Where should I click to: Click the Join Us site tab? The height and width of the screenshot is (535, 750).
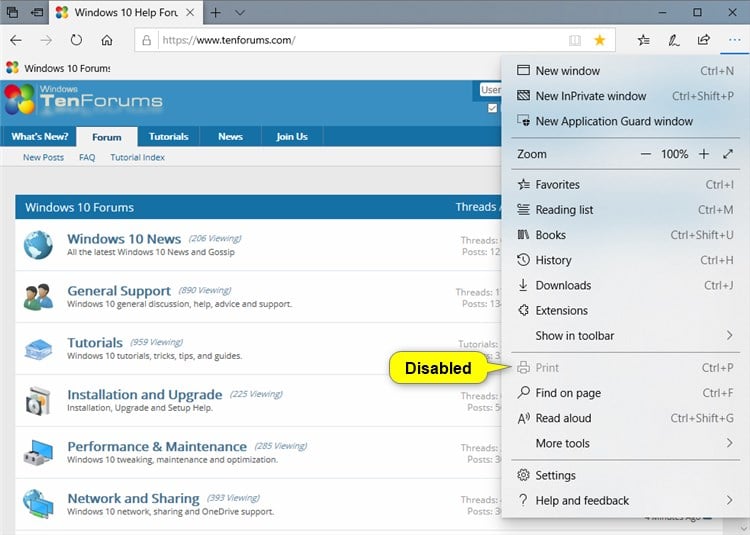[292, 137]
